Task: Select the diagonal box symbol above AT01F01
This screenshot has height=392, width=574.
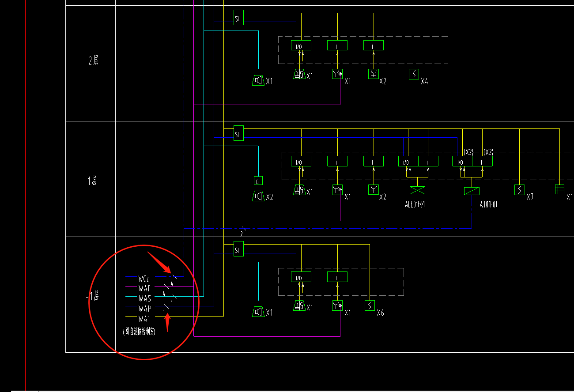Action: click(x=472, y=191)
